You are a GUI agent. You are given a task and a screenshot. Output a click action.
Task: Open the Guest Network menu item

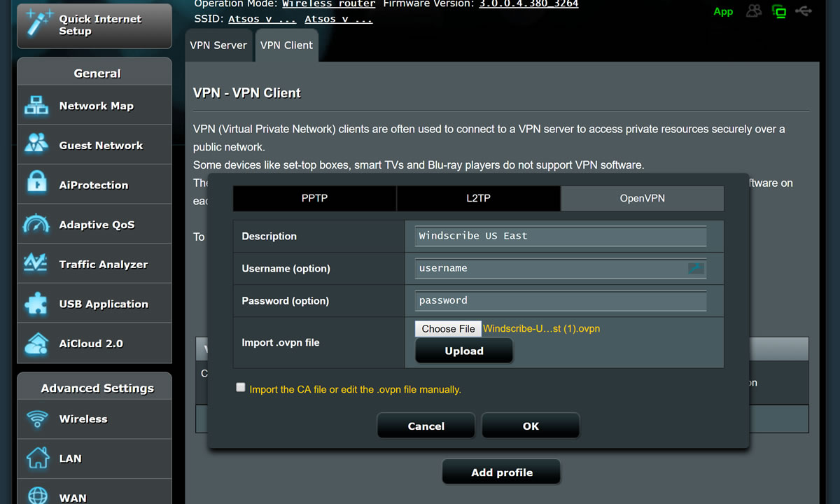click(94, 145)
